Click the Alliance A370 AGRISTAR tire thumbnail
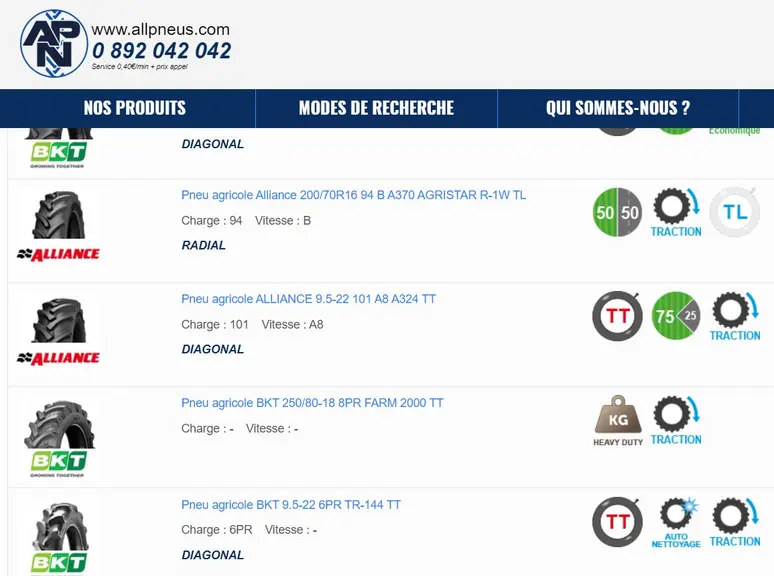774x576 pixels. point(59,215)
